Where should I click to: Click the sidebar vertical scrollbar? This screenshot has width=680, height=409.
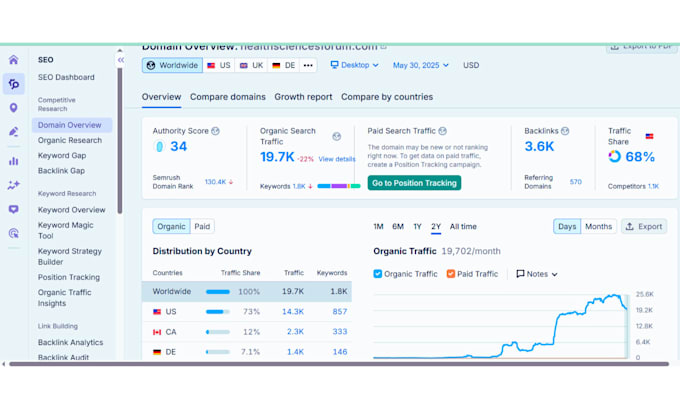point(120,141)
